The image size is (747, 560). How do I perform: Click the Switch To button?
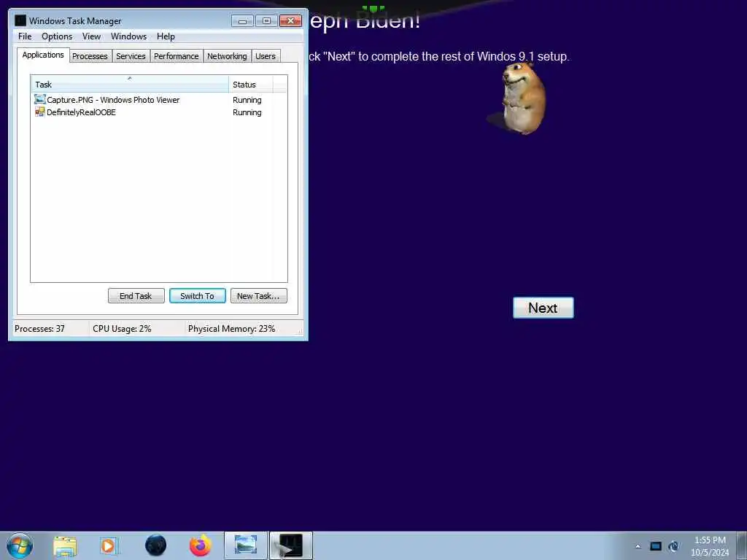pos(197,296)
